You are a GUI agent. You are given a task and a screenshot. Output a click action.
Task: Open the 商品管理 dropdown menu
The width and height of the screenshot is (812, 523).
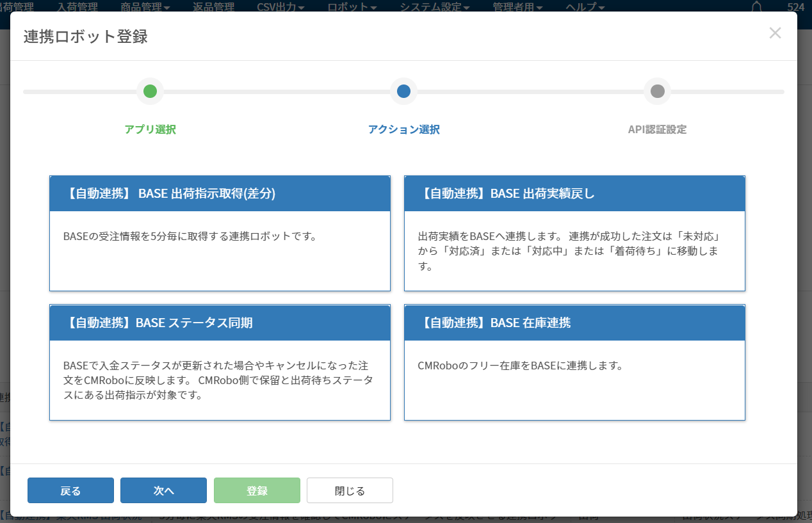click(145, 7)
